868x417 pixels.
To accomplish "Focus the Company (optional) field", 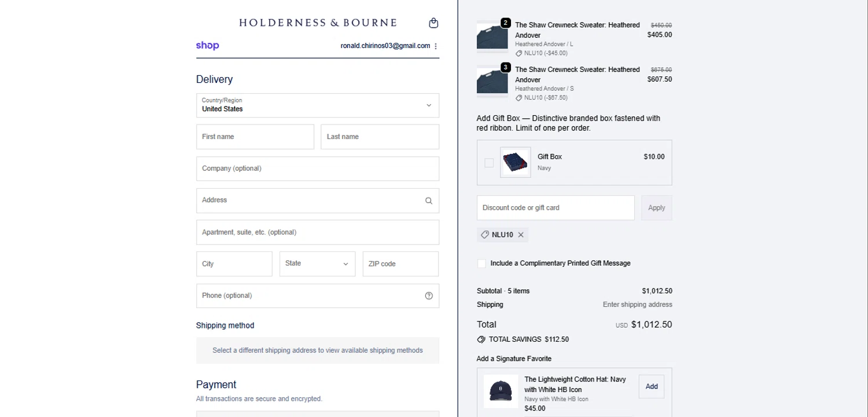I will click(x=318, y=169).
